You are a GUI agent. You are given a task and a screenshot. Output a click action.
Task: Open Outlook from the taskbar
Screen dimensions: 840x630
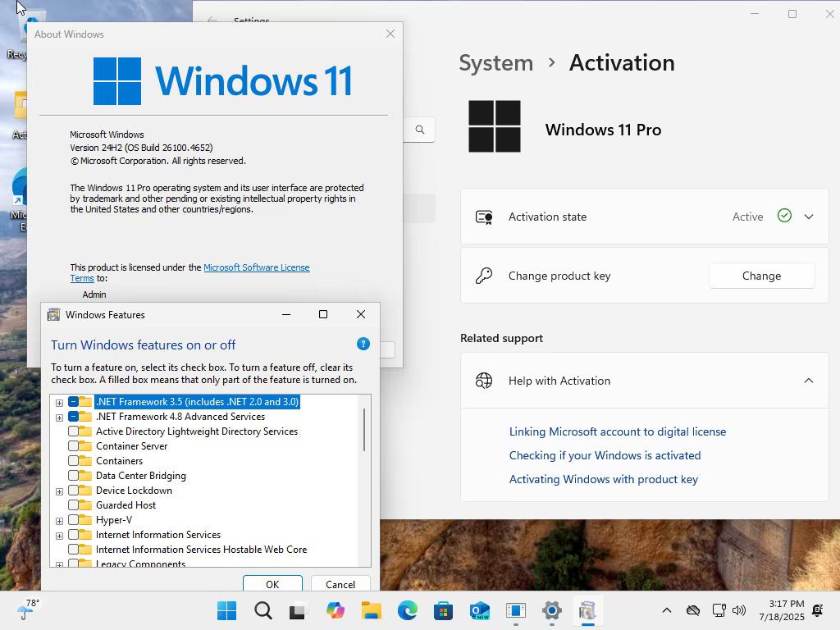(x=479, y=610)
